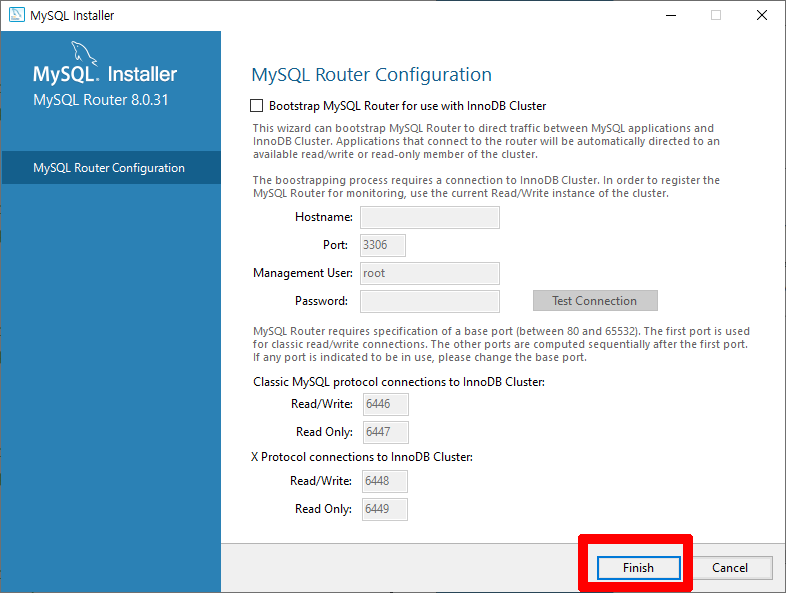This screenshot has width=786, height=593.
Task: Click 'X Protocol connections to InnoDB Cluster' text
Action: 362,457
